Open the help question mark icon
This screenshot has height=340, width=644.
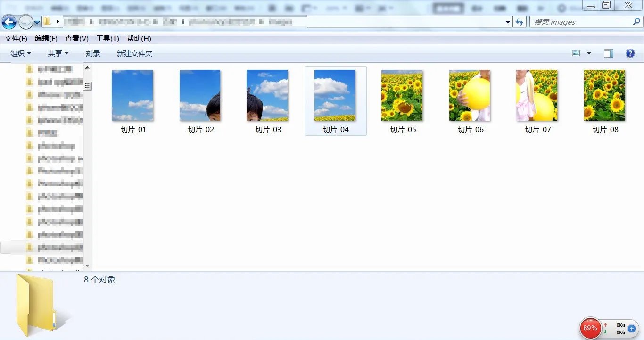point(630,53)
